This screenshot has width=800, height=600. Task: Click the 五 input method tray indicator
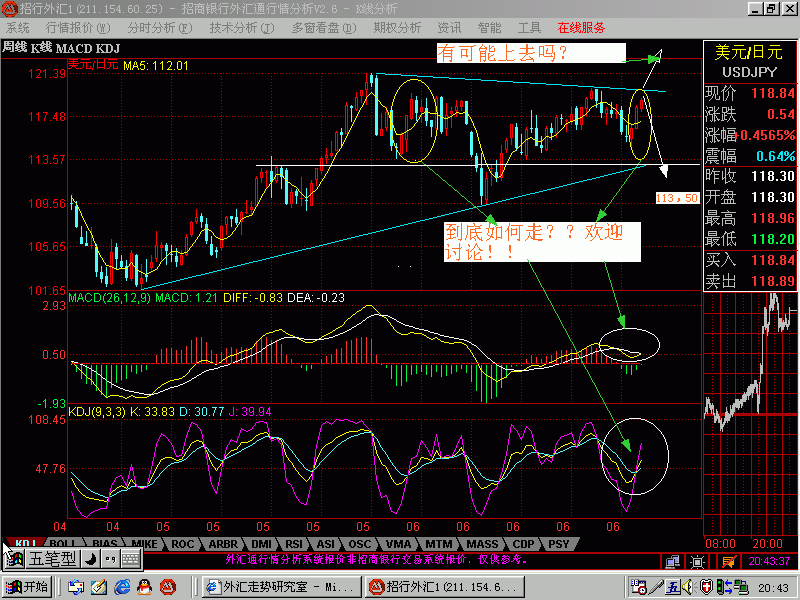673,587
